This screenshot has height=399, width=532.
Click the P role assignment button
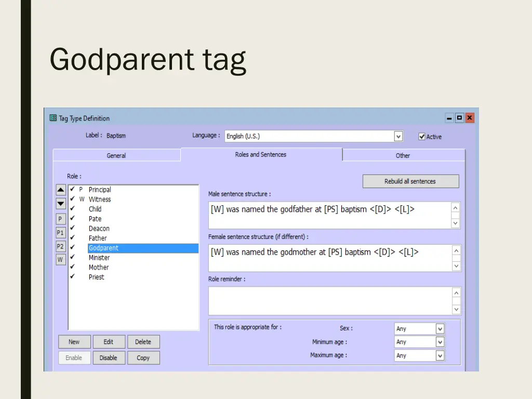60,219
